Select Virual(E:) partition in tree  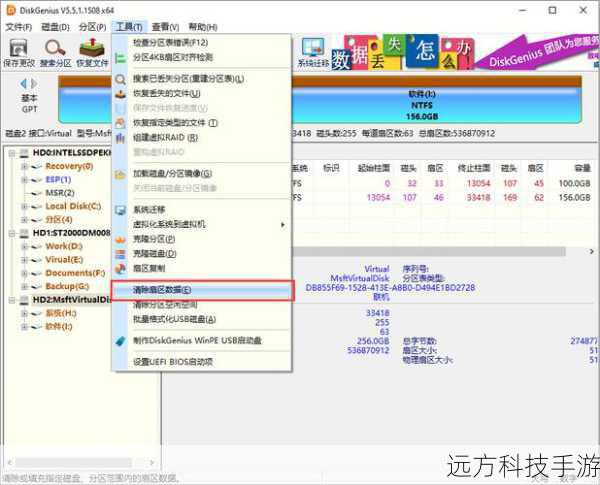64,260
